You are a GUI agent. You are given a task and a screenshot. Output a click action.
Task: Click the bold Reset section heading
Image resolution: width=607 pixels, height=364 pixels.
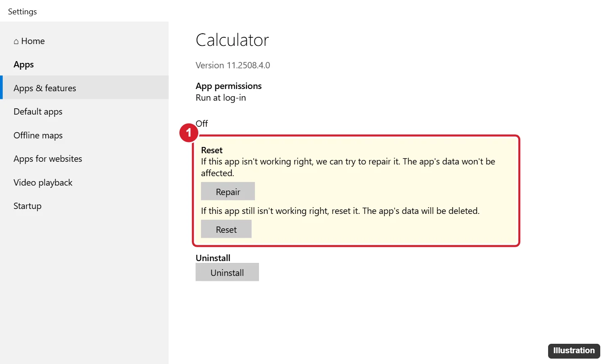click(x=212, y=150)
